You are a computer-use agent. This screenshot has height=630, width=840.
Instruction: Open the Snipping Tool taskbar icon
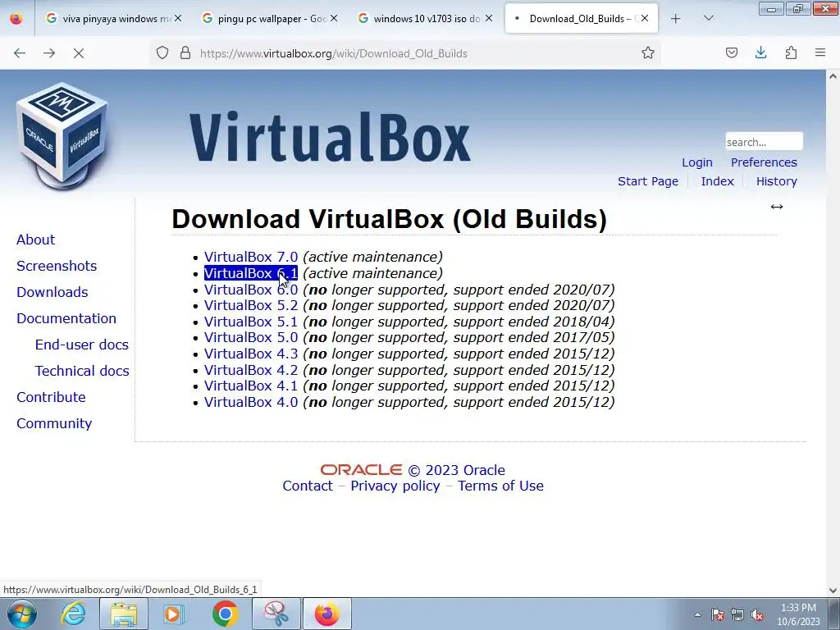[x=276, y=614]
